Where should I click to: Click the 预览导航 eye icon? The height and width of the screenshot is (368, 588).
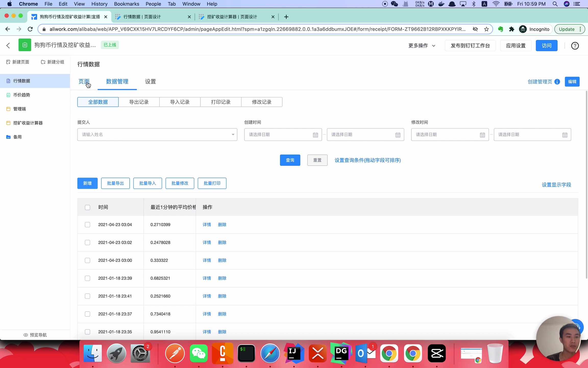point(26,335)
